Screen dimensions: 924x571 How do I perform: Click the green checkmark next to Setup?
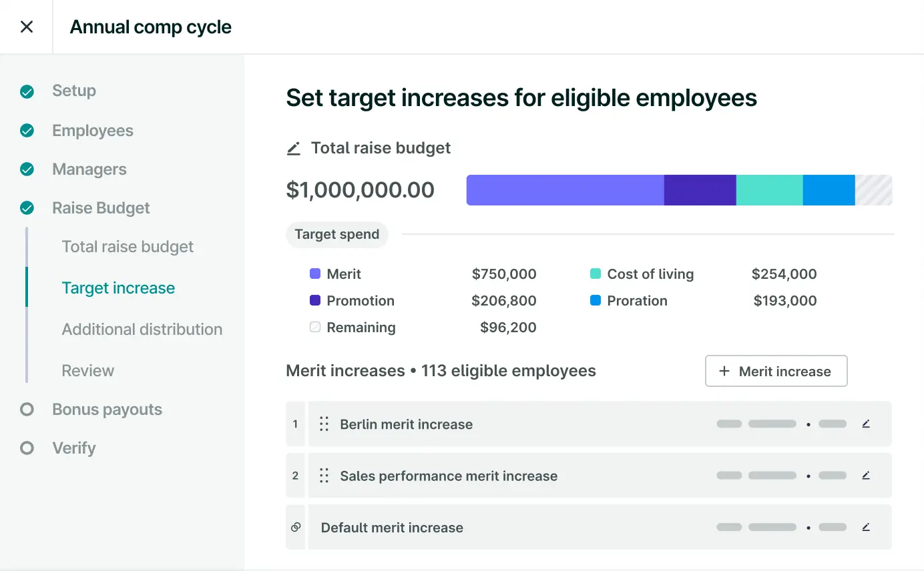tap(27, 91)
